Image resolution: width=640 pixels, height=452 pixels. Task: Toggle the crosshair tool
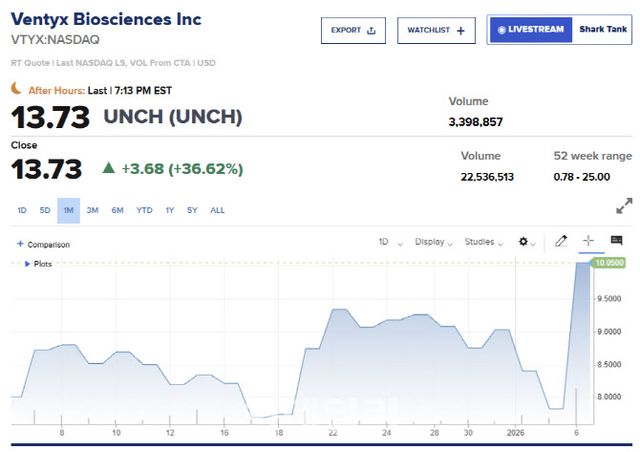(x=588, y=241)
